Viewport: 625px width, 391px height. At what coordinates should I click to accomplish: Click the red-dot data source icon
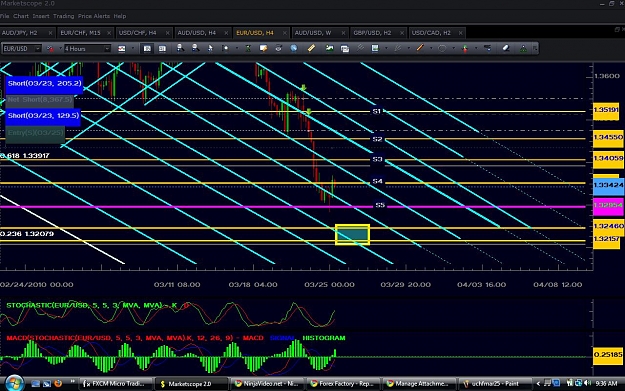(x=50, y=49)
